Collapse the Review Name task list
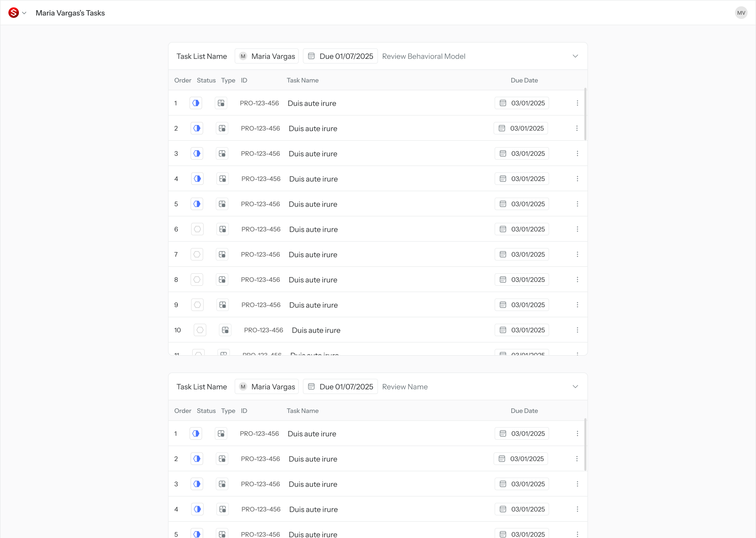Viewport: 756px width, 538px height. (x=575, y=386)
